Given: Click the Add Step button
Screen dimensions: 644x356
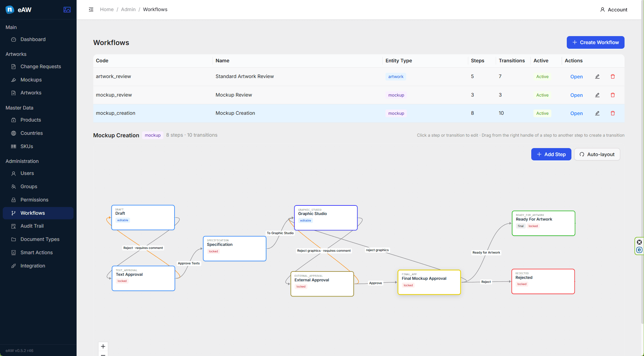Looking at the screenshot, I should (551, 154).
